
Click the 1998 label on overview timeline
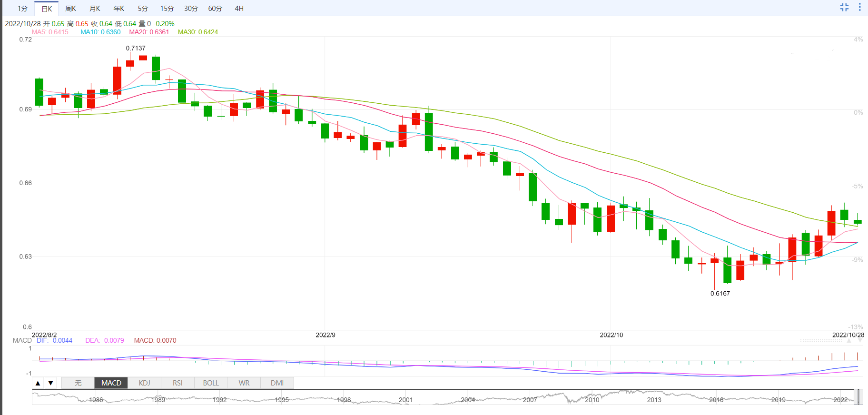click(344, 400)
